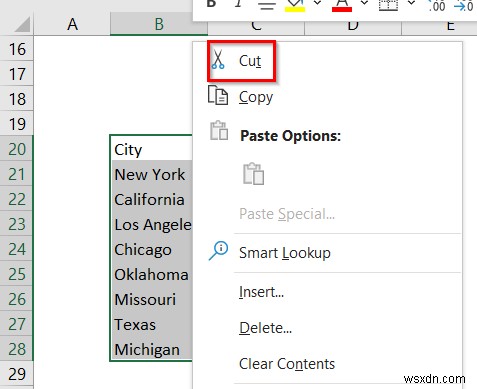
Task: Select row 27 header
Action: pyautogui.click(x=17, y=324)
